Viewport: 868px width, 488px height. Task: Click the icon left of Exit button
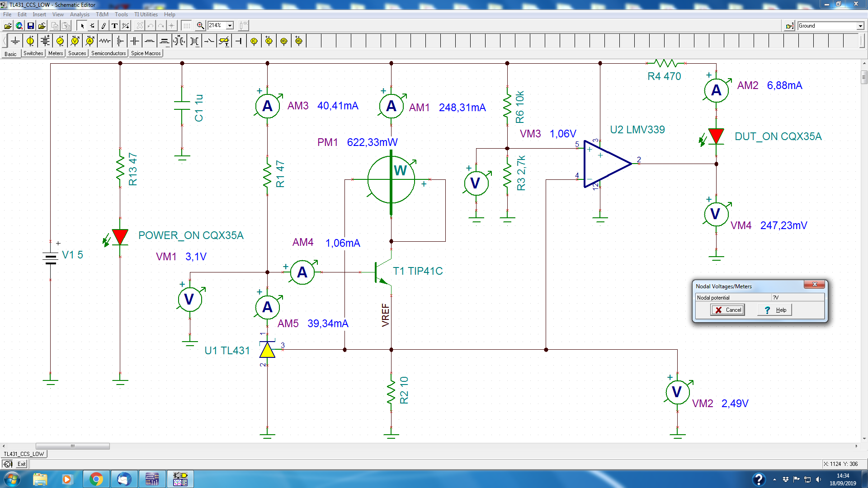click(x=8, y=464)
